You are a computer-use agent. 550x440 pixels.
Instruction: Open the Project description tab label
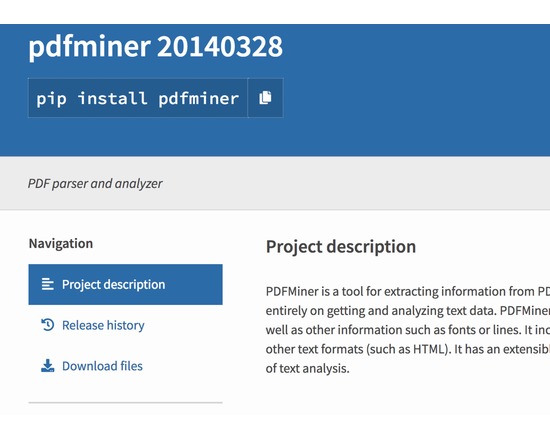pyautogui.click(x=113, y=285)
